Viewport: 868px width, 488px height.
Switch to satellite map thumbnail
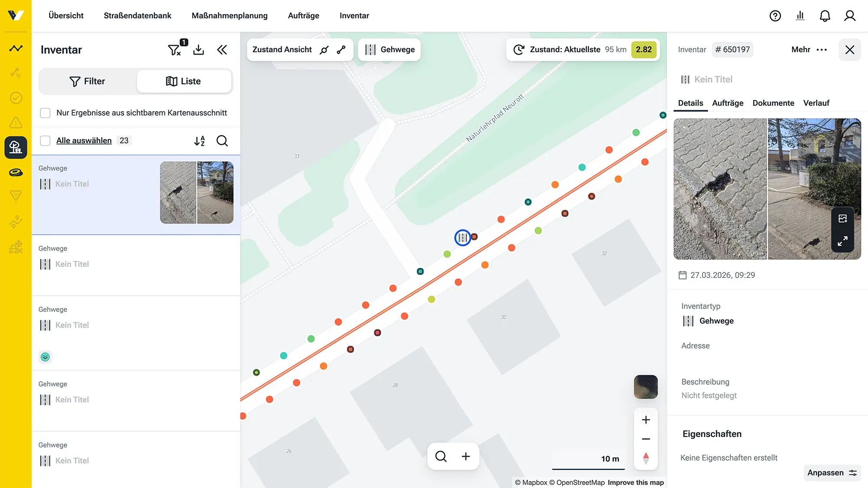(x=646, y=387)
